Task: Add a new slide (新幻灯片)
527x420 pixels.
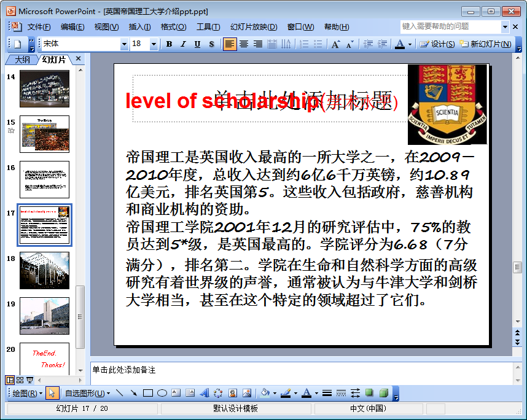Action: point(485,44)
